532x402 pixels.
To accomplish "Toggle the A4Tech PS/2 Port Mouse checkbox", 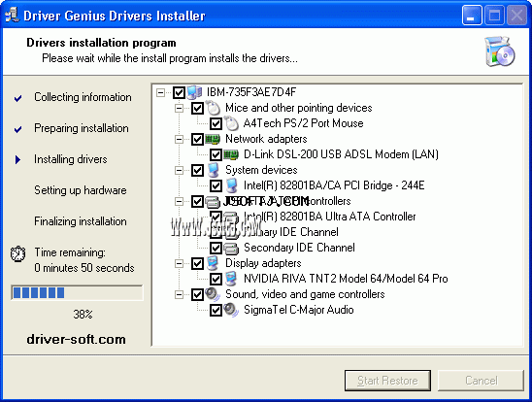I will pos(216,123).
